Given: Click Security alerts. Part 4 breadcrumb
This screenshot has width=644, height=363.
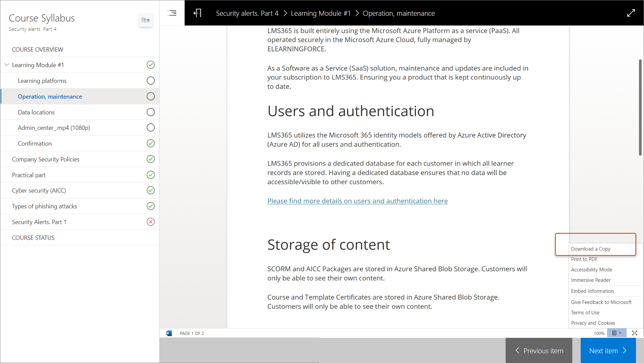Looking at the screenshot, I should pos(247,13).
